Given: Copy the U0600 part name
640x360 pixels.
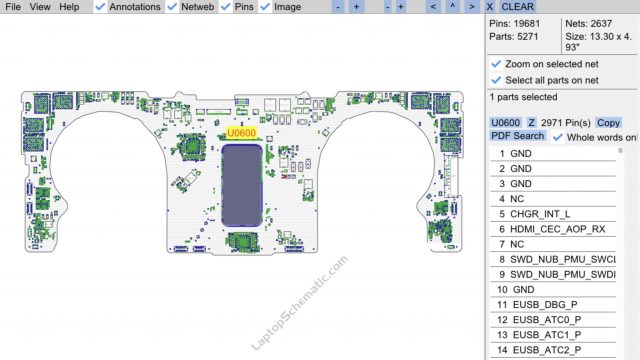Looking at the screenshot, I should tap(608, 123).
